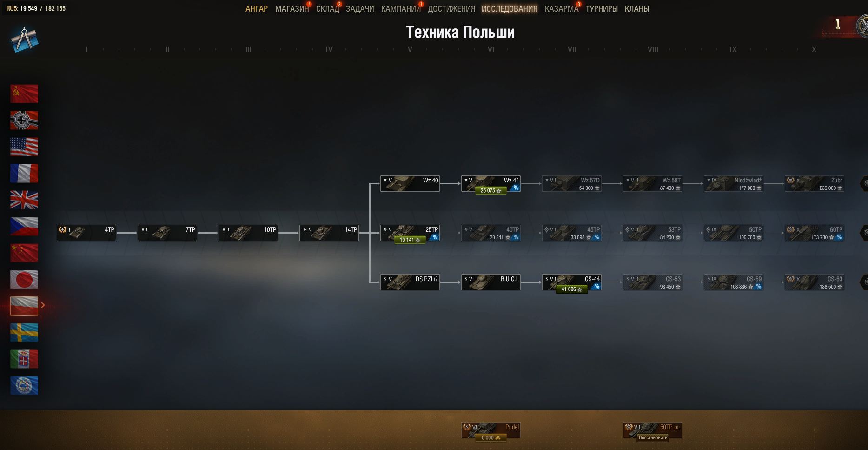Select the CS-44 tank node
Screen dimensions: 868x450
click(x=572, y=282)
